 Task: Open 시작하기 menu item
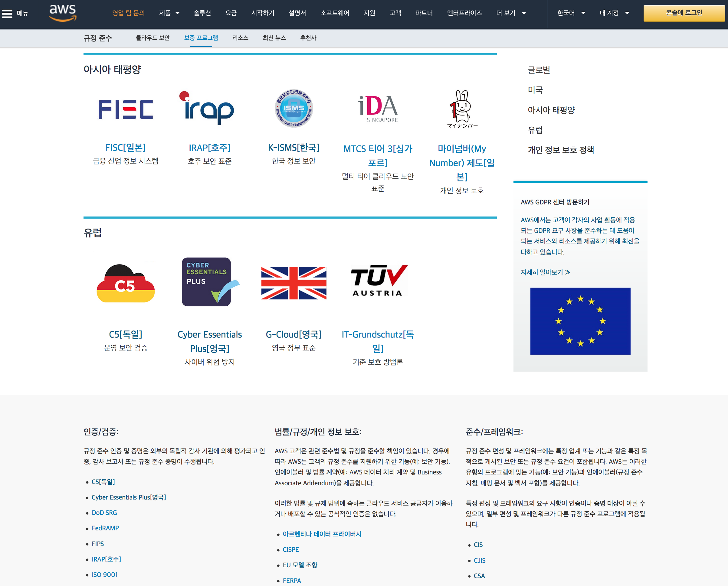tap(263, 13)
